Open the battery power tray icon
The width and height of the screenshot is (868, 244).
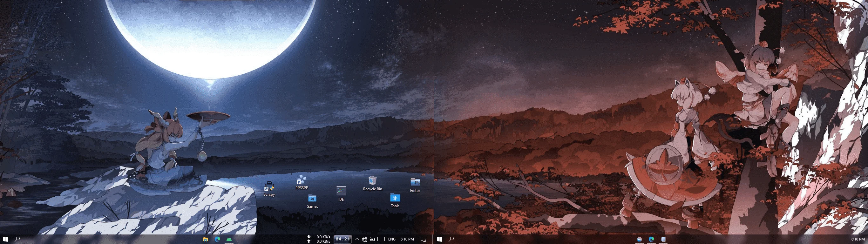[372, 239]
